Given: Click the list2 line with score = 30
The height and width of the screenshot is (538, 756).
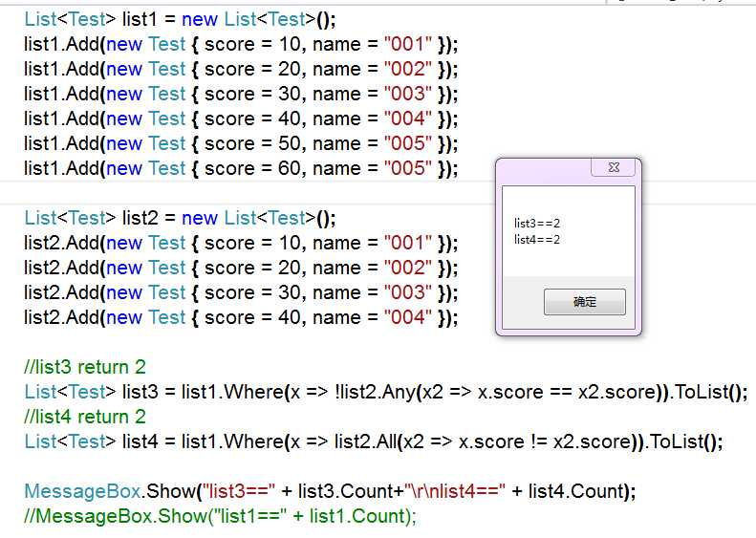Looking at the screenshot, I should point(241,292).
